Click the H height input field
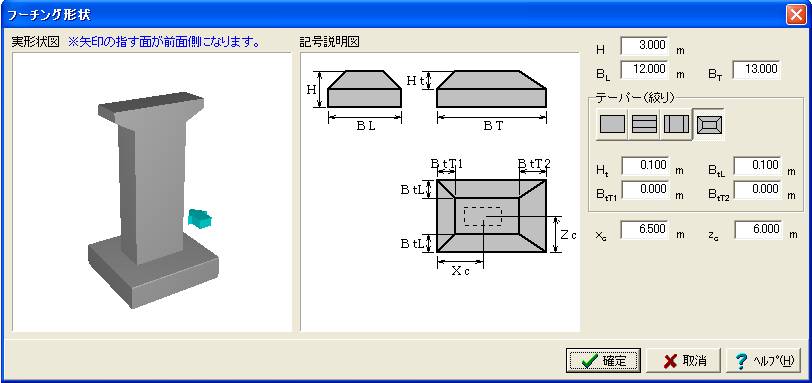Viewport: 812px width, 383px height. tap(644, 45)
